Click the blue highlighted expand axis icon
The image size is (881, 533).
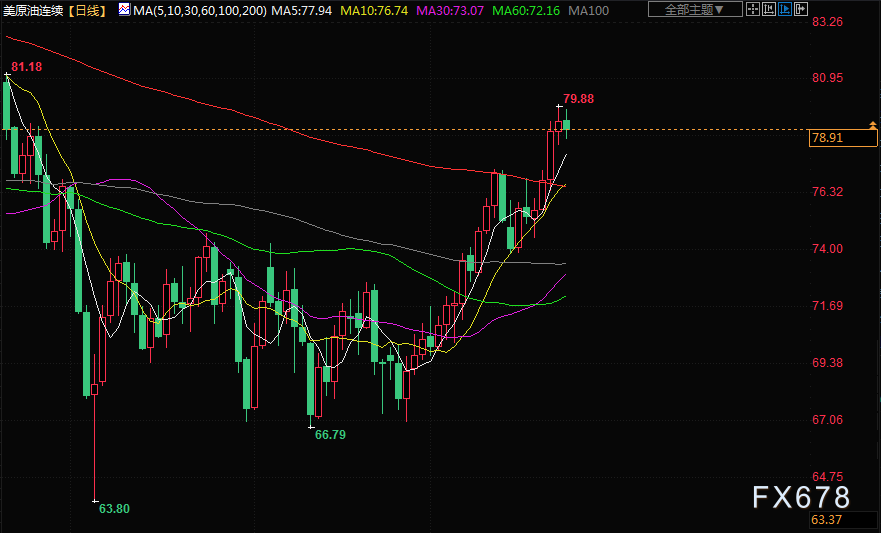pyautogui.click(x=785, y=9)
